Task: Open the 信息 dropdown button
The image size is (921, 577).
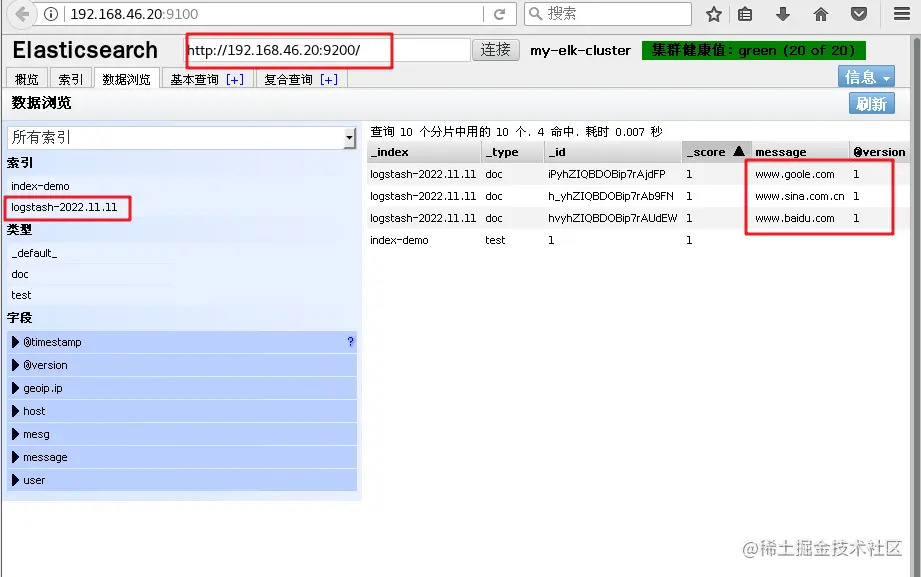Action: 864,76
